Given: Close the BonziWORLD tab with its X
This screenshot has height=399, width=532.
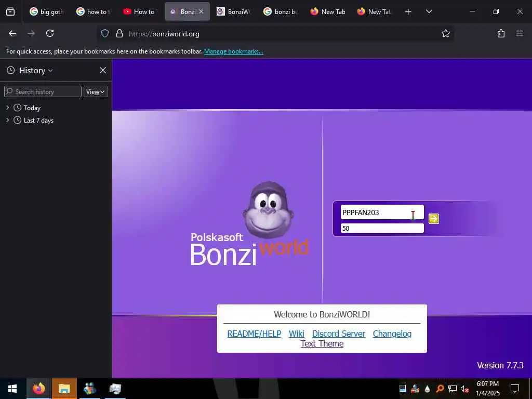Looking at the screenshot, I should pyautogui.click(x=201, y=11).
